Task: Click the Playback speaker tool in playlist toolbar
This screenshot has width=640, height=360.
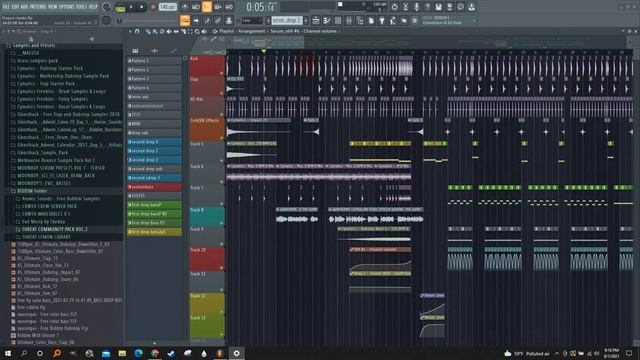Action: coord(204,31)
